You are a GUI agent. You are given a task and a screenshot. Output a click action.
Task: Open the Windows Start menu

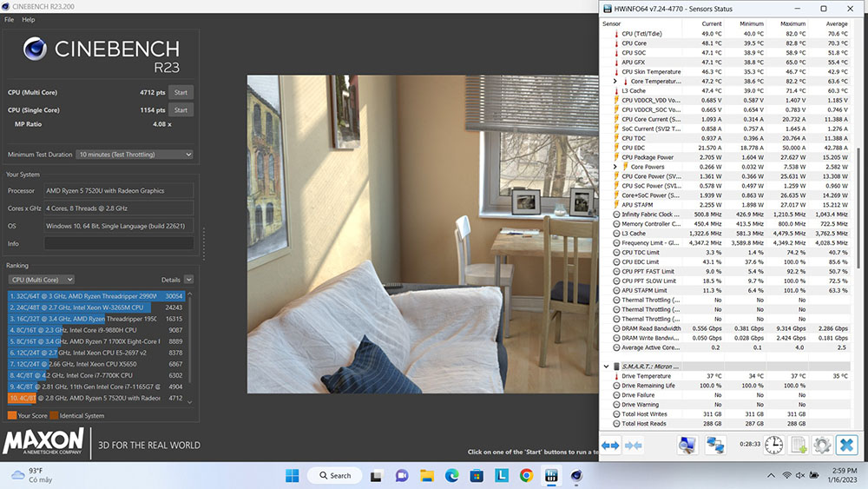click(x=293, y=475)
